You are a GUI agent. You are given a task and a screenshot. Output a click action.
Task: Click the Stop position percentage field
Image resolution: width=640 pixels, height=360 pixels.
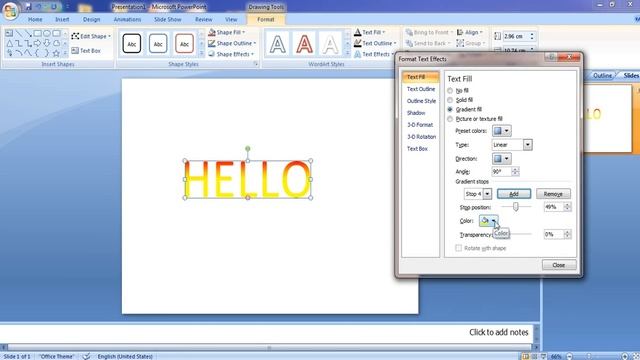553,207
